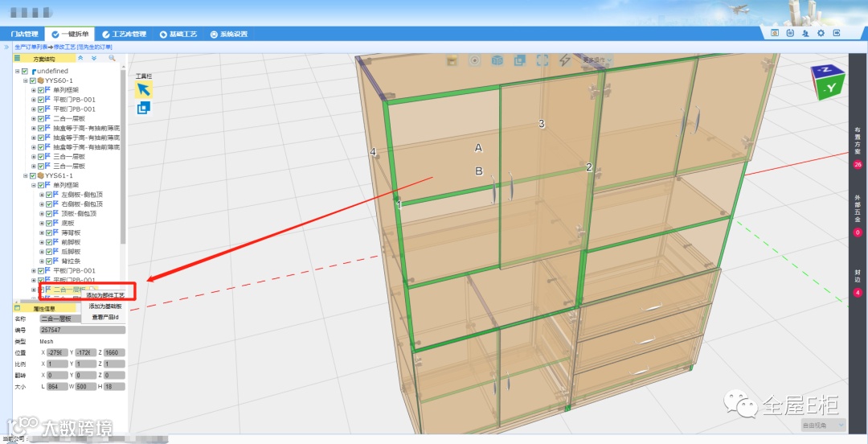This screenshot has width=868, height=444.
Task: Uncheck the 顶板-侧包顶 checkbox
Action: tap(49, 213)
